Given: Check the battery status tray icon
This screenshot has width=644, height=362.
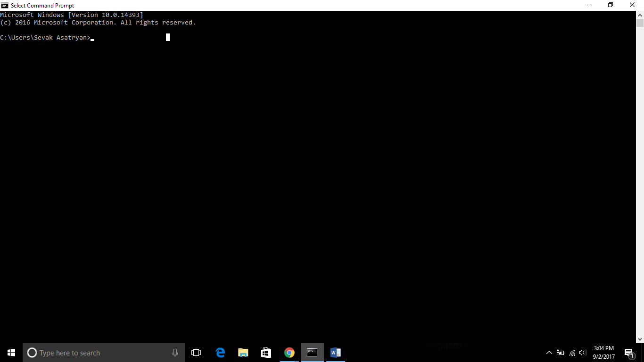Looking at the screenshot, I should [561, 353].
